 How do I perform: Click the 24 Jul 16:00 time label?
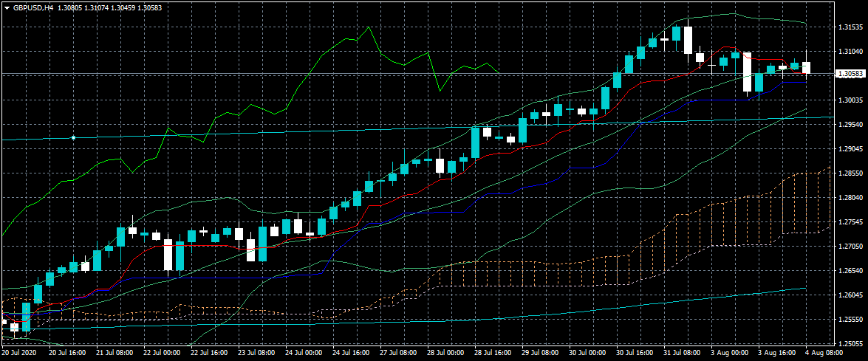[x=351, y=351]
